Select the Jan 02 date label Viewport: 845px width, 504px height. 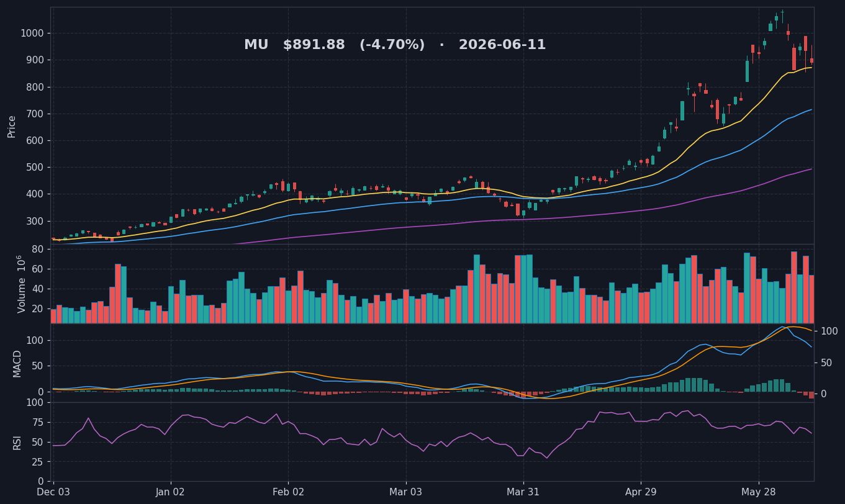tap(171, 492)
